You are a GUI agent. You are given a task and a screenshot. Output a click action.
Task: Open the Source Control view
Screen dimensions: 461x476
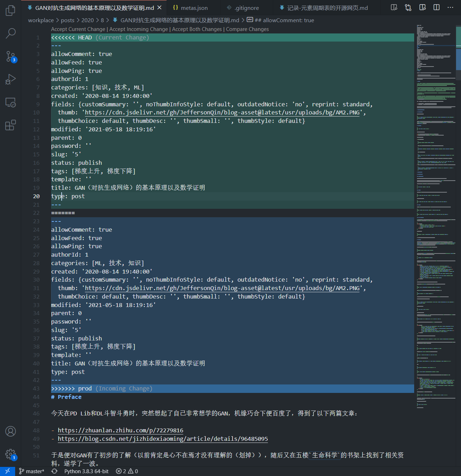(11, 56)
